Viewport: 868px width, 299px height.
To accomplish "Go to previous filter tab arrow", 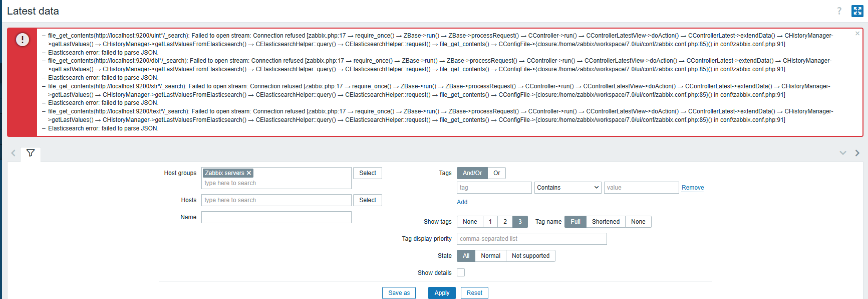I will (x=13, y=153).
